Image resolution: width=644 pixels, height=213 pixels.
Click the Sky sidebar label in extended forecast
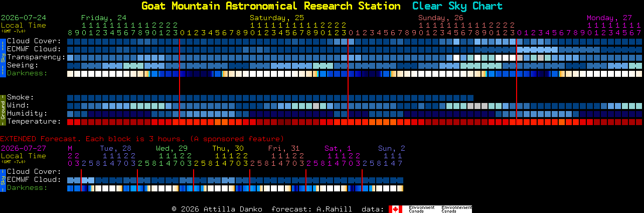pyautogui.click(x=3, y=180)
